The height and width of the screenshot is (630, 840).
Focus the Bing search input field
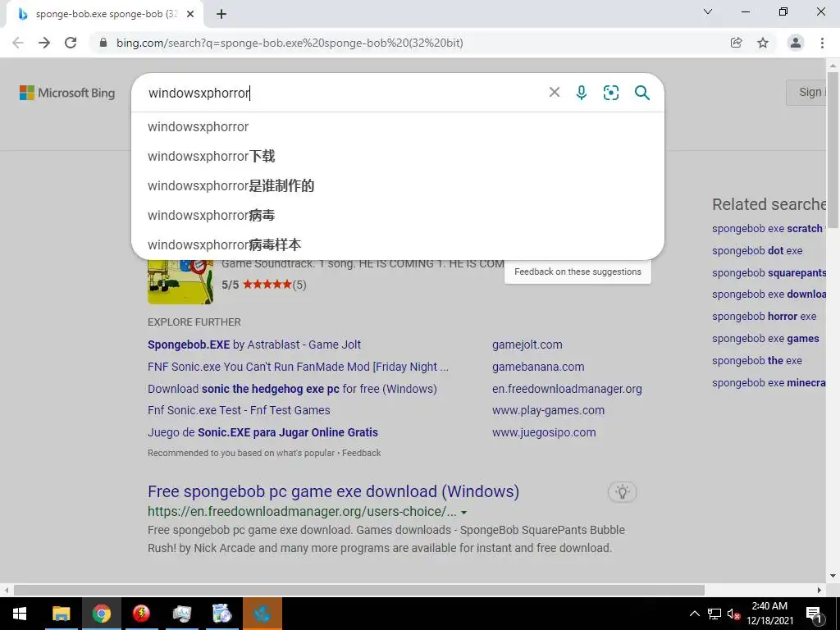point(343,93)
